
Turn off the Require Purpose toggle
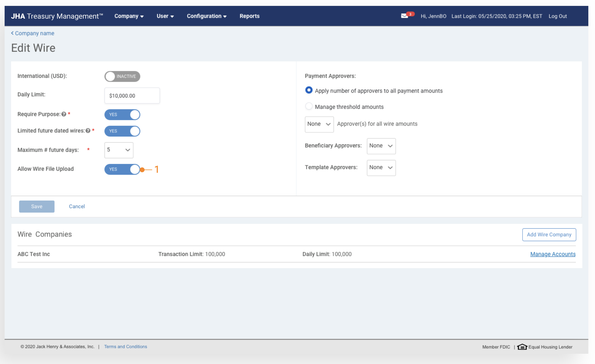[x=122, y=114]
